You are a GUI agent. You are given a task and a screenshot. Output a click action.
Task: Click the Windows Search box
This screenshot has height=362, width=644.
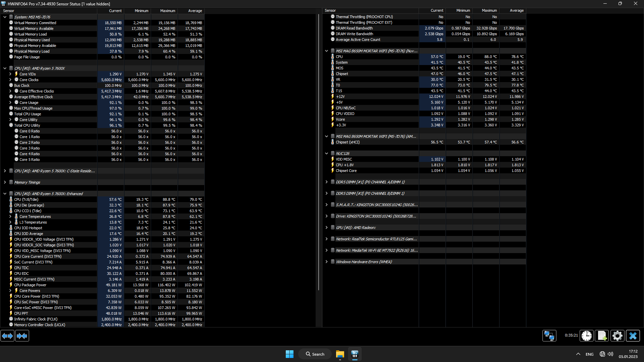pyautogui.click(x=315, y=354)
